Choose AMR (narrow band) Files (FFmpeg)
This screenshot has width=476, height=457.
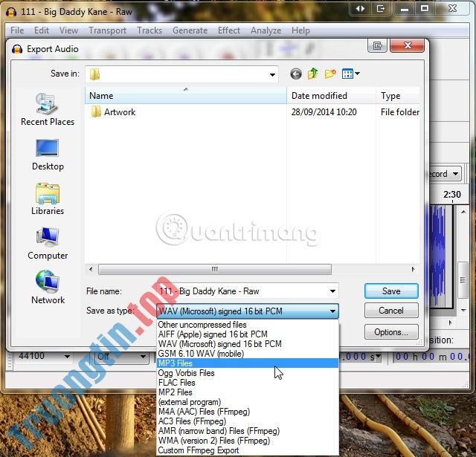[x=248, y=431]
